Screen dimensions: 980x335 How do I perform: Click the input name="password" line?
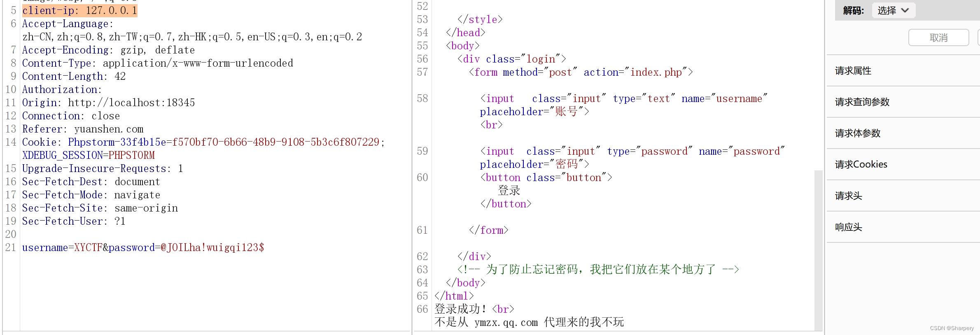(632, 151)
